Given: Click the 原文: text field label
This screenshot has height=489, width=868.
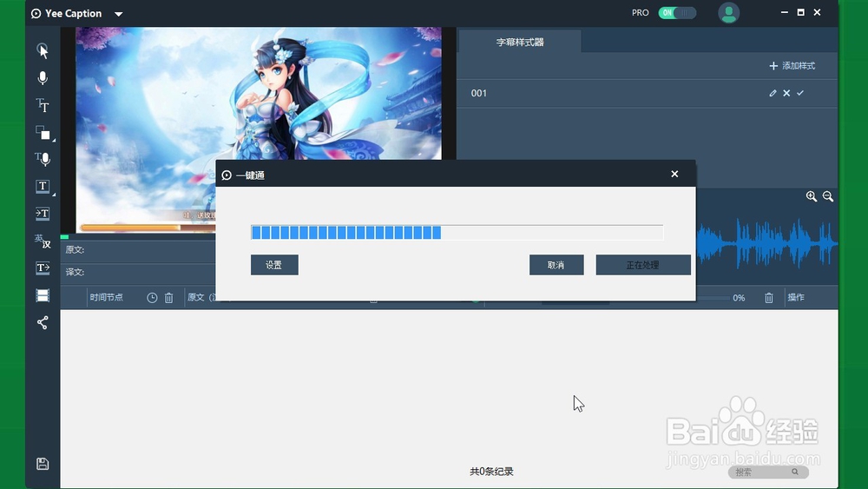Looking at the screenshot, I should [x=75, y=250].
